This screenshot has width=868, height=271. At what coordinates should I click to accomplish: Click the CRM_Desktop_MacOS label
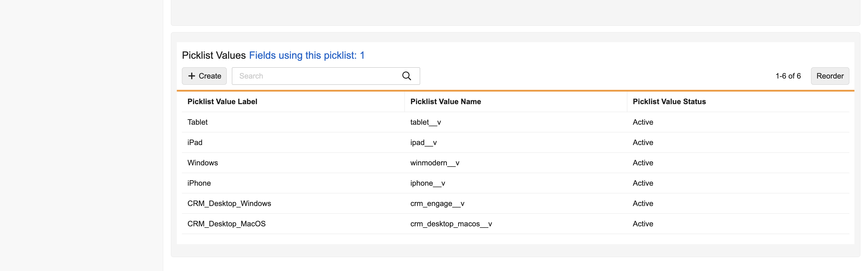click(x=226, y=224)
